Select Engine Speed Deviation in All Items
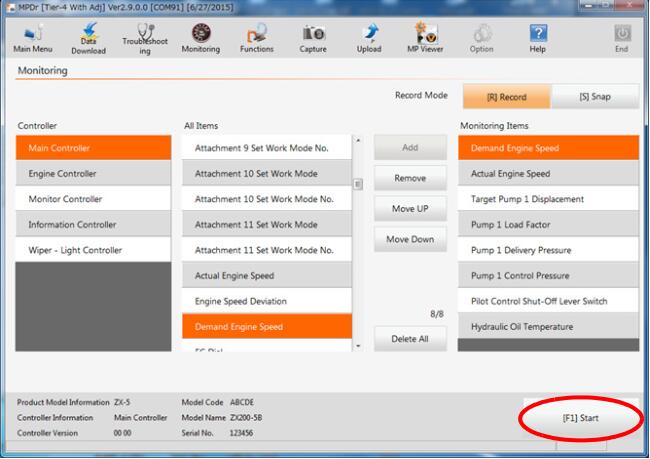Viewport: 650px width, 459px height. pyautogui.click(x=266, y=301)
